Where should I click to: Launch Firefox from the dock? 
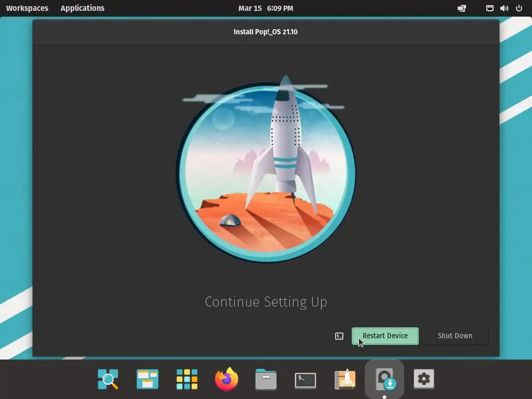(227, 379)
